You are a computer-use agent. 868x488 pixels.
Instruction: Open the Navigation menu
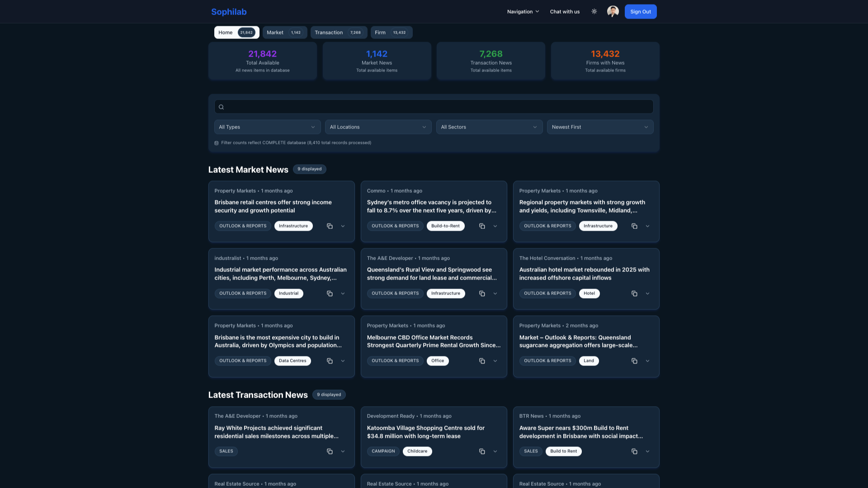click(x=523, y=11)
